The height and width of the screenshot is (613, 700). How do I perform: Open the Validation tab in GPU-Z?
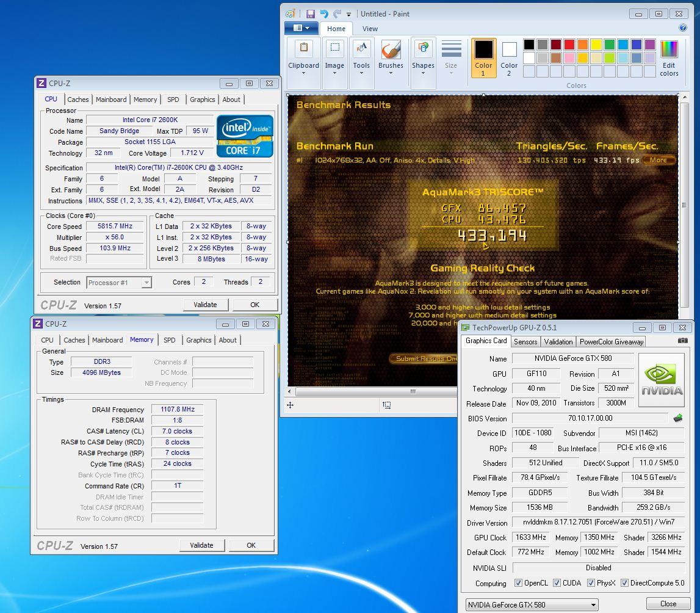(558, 341)
